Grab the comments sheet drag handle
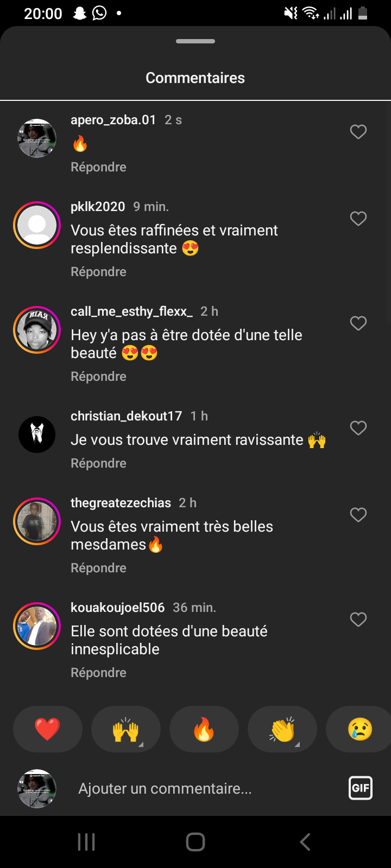391x868 pixels. point(195,41)
